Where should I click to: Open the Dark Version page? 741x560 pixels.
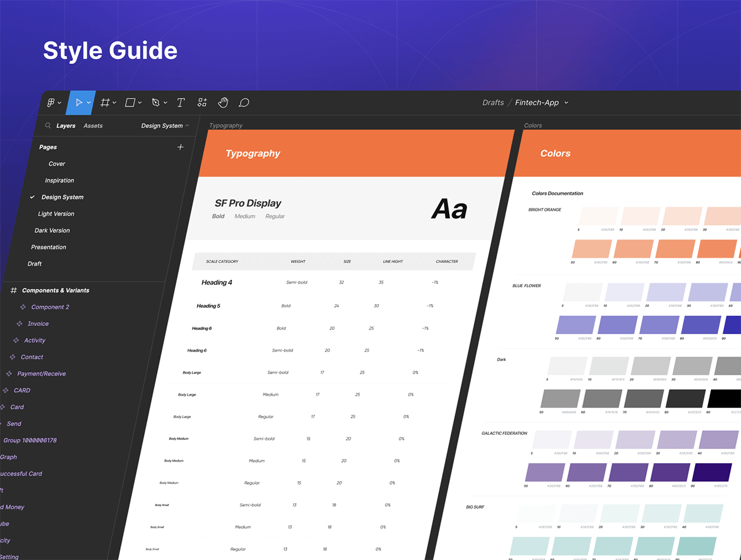point(52,230)
